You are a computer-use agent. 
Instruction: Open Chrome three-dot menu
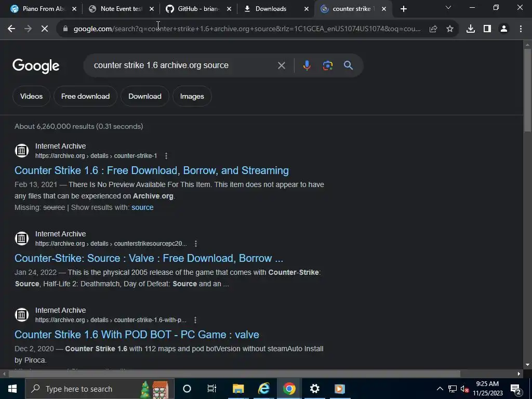[x=521, y=29]
